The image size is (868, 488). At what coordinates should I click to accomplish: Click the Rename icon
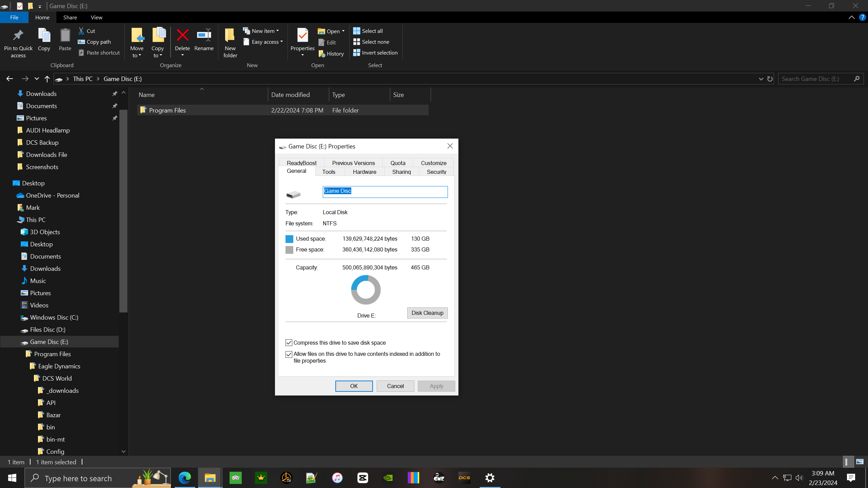pyautogui.click(x=204, y=35)
